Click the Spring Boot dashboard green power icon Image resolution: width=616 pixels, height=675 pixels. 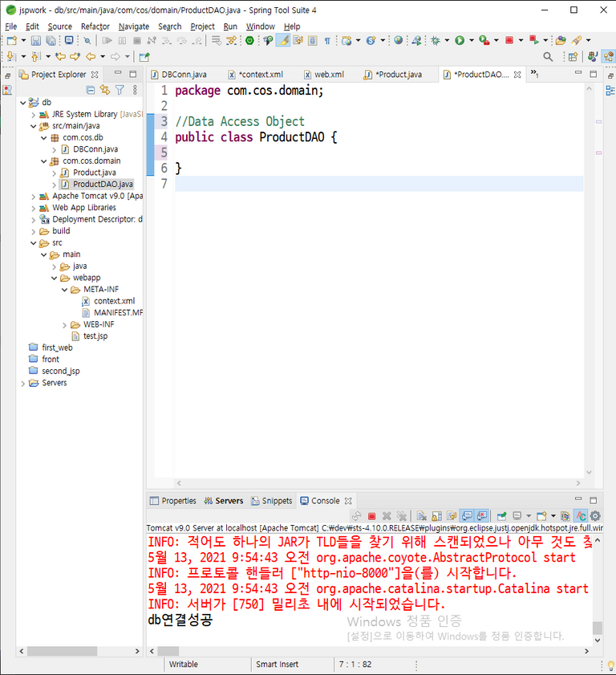coord(249,40)
